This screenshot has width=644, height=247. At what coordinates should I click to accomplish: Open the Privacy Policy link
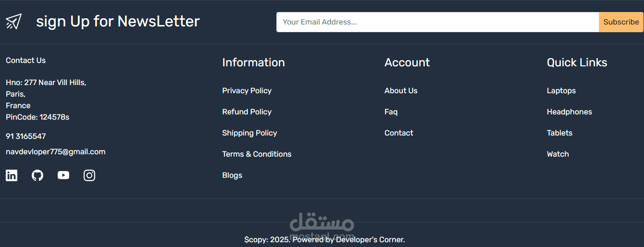247,91
